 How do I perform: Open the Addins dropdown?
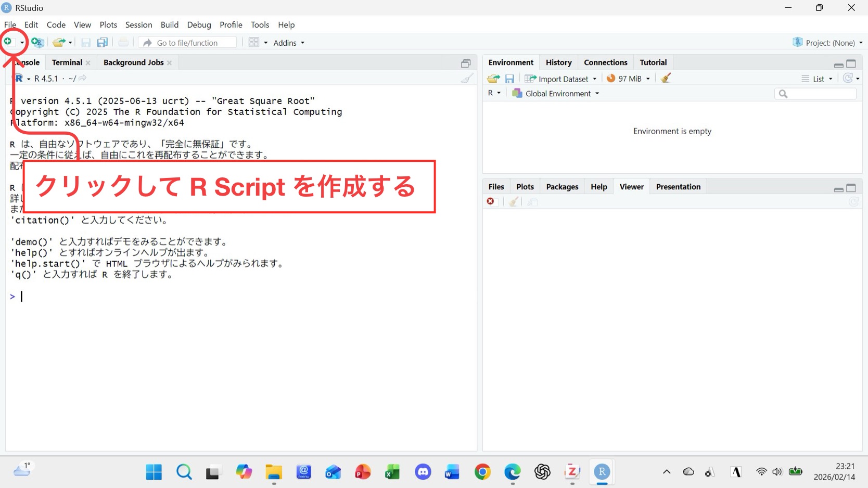[289, 43]
